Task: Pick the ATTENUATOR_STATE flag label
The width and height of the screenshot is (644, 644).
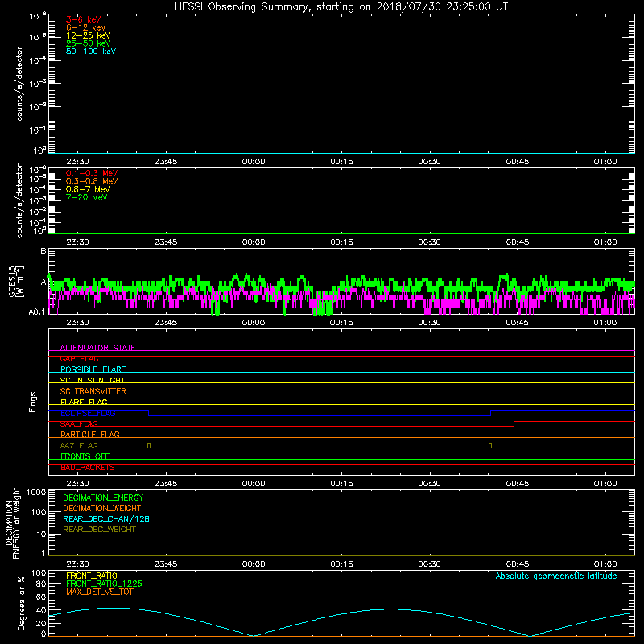Action: [97, 348]
